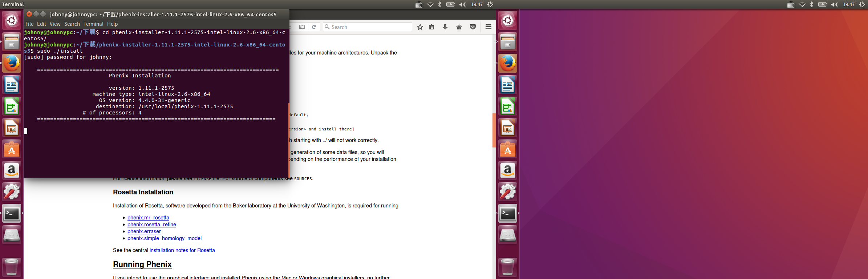
Task: Save page to Pocket
Action: coord(473,27)
